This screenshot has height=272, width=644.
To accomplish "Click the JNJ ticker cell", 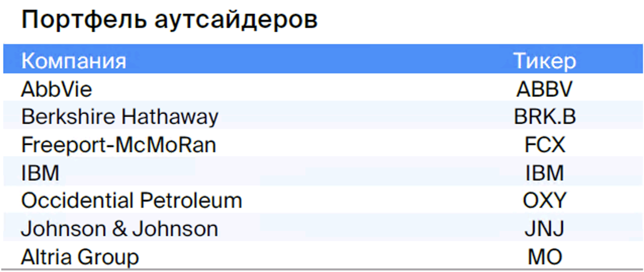I will 545,229.
